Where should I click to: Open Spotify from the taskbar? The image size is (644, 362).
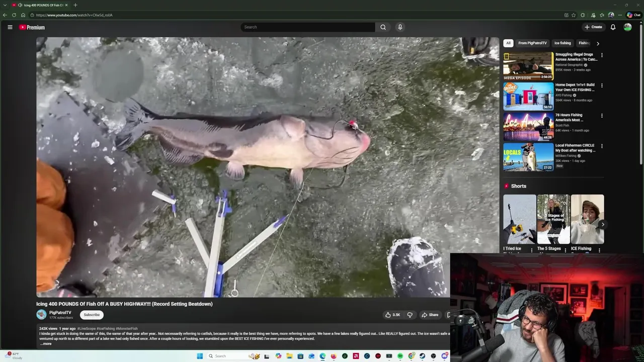pos(400,356)
